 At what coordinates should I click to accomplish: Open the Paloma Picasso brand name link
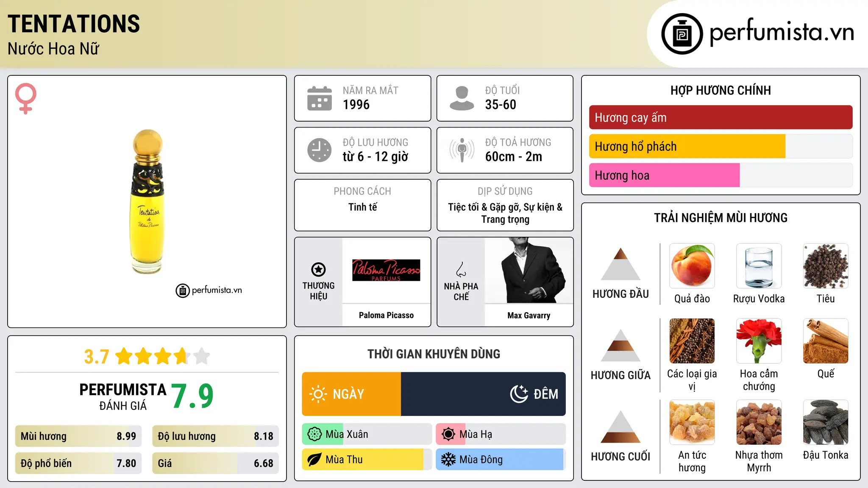[386, 315]
